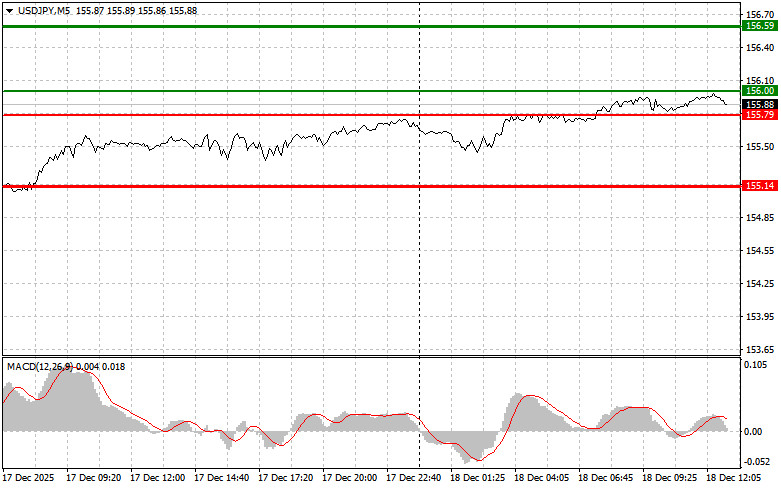Select the red horizontal line at 155.79
This screenshot has height=489, width=781.
tap(372, 115)
